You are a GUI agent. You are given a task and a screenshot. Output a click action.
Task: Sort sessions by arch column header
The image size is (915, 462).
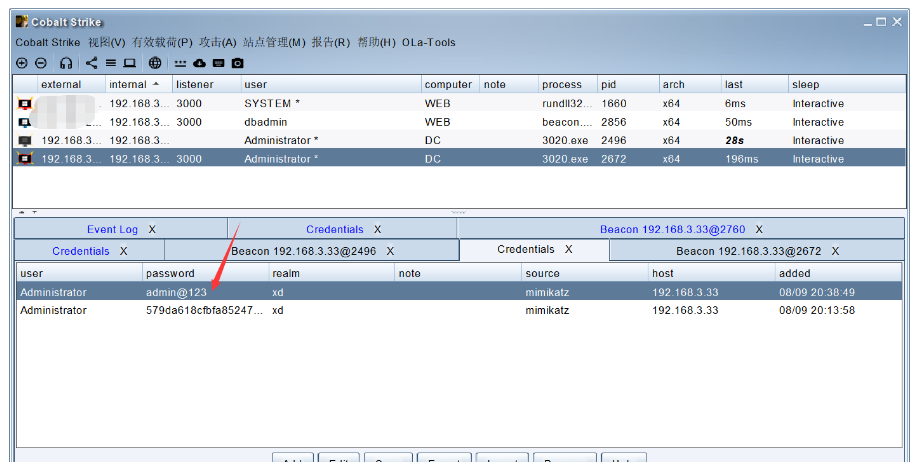click(x=690, y=84)
